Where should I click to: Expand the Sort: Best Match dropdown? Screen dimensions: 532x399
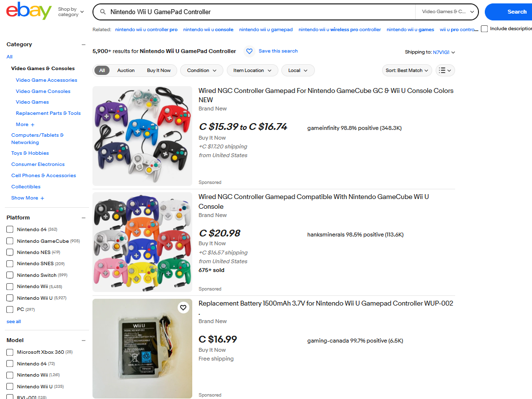tap(407, 71)
